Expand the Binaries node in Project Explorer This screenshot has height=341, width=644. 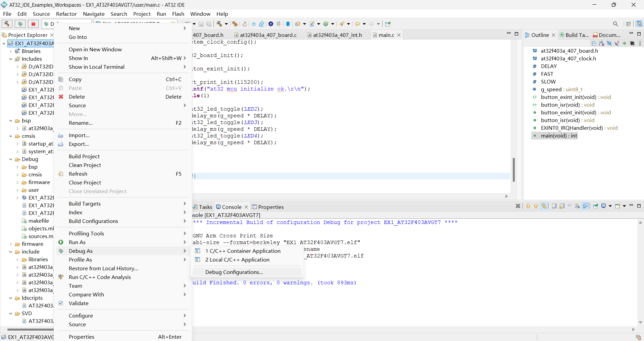(11, 51)
